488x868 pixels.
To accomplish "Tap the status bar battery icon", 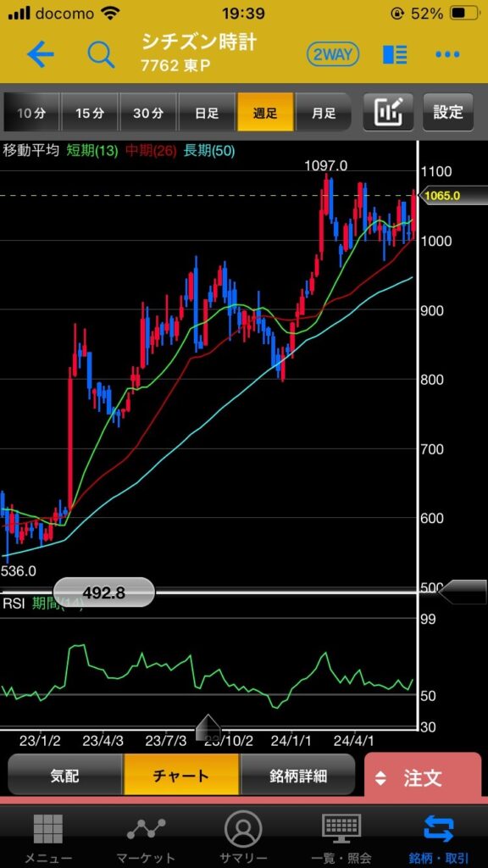I will coord(465,14).
